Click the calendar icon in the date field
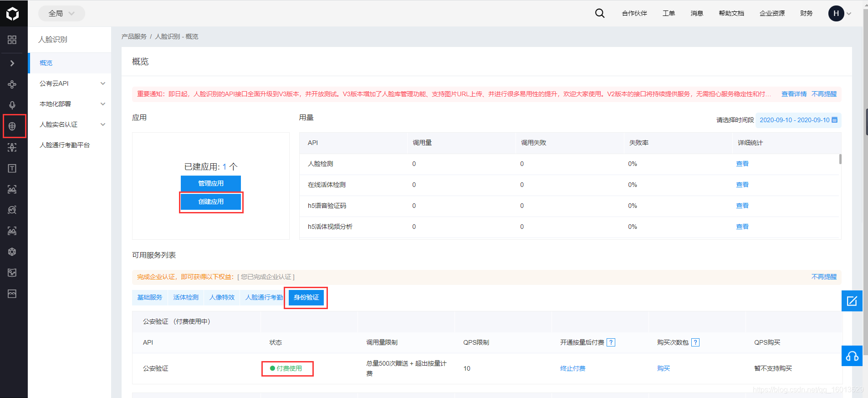 pyautogui.click(x=834, y=120)
